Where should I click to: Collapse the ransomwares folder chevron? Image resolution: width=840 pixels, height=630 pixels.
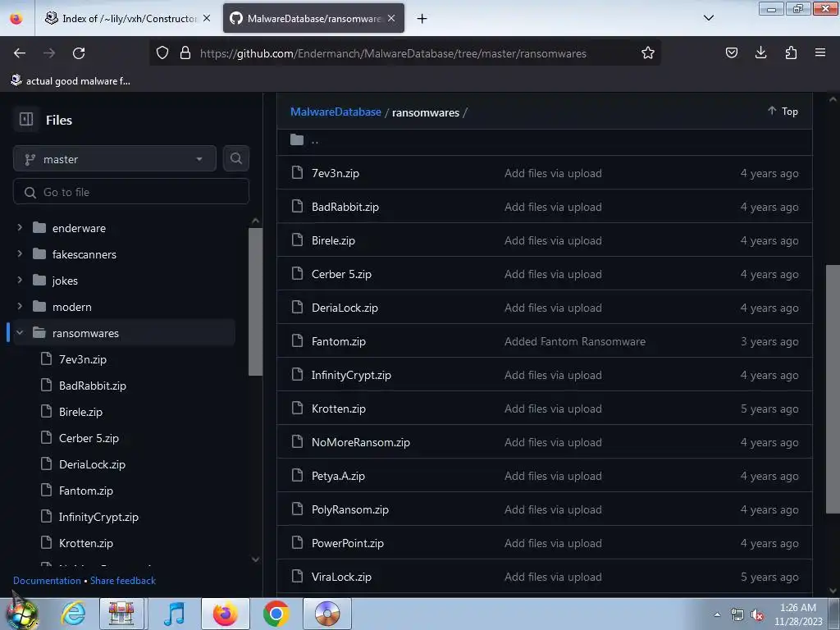(20, 333)
